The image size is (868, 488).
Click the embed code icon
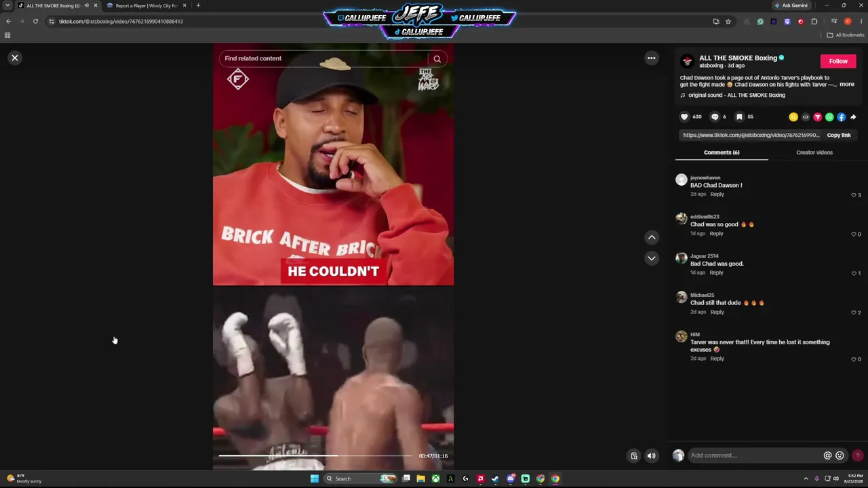[x=806, y=117]
